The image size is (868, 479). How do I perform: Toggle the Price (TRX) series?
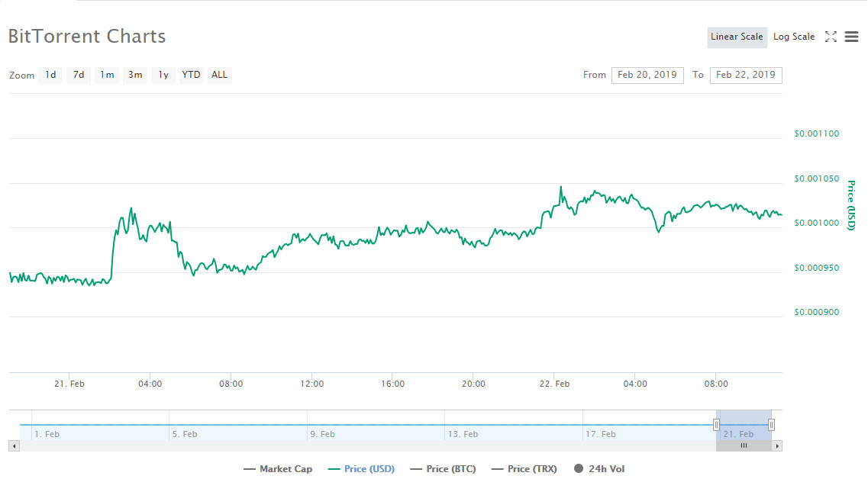(524, 469)
